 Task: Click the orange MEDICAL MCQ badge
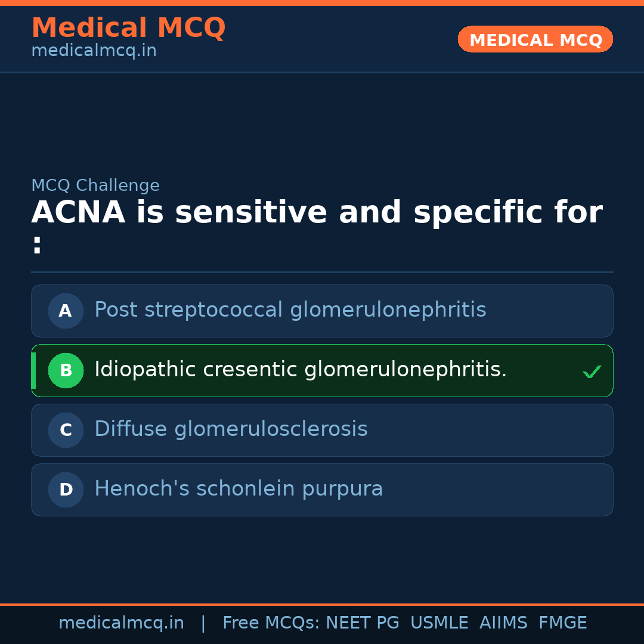point(535,40)
